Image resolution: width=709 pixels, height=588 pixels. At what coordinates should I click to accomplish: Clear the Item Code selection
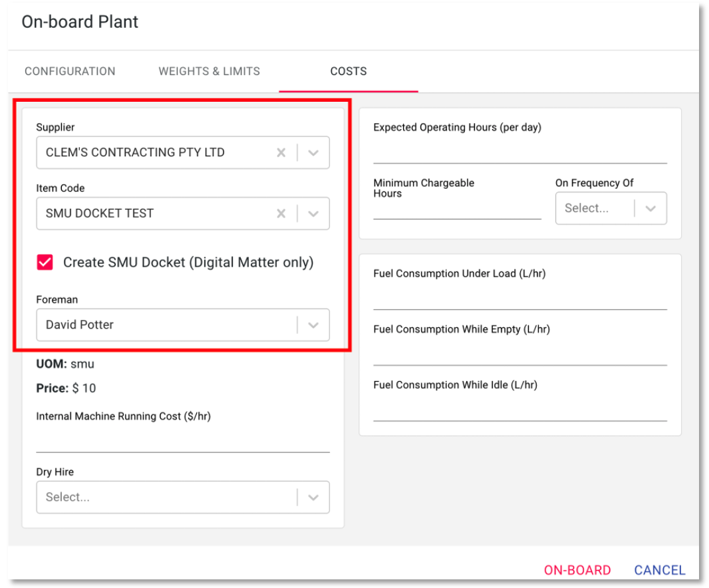(281, 214)
